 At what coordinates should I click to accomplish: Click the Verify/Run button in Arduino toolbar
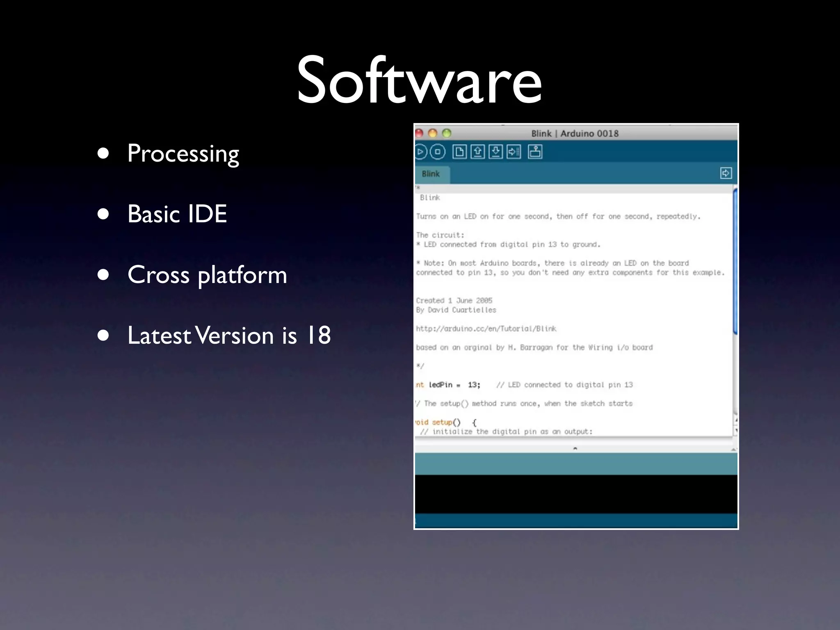coord(420,152)
